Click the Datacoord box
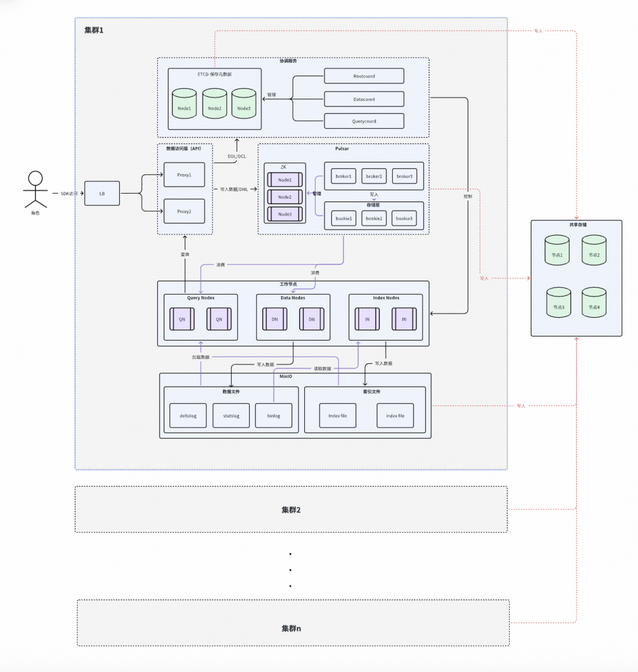Screen dimensions: 638x672 [364, 99]
